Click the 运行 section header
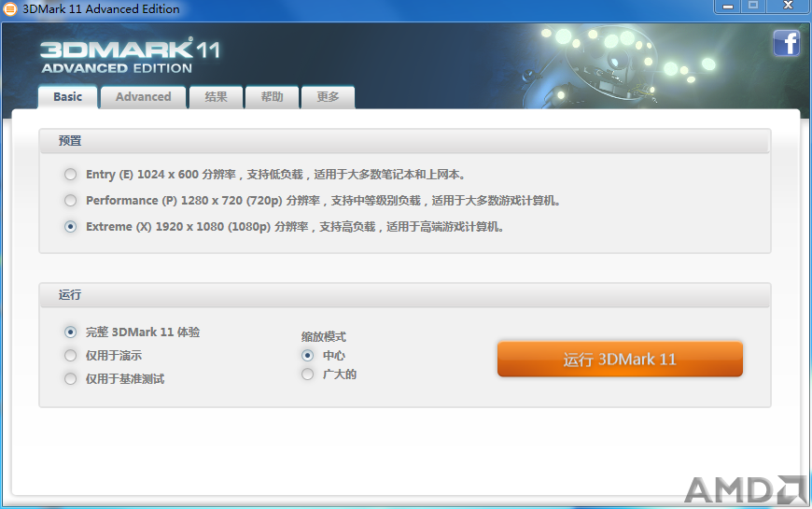812x509 pixels. point(405,295)
